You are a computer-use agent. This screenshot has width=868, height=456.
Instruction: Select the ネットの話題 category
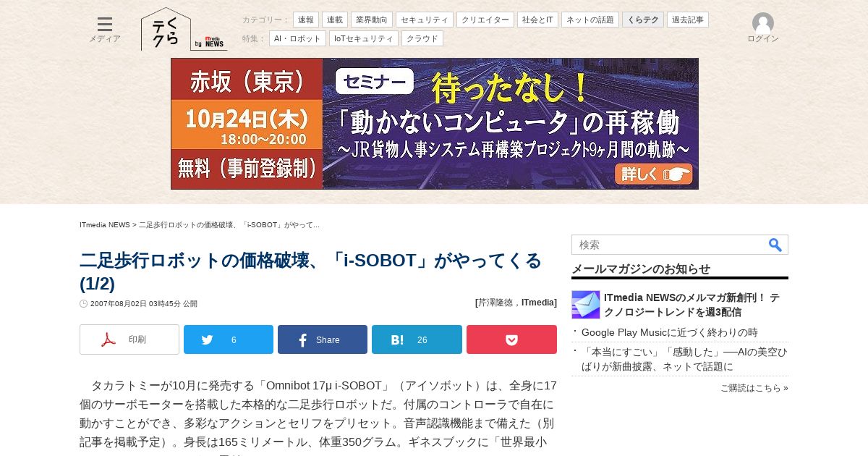point(590,20)
